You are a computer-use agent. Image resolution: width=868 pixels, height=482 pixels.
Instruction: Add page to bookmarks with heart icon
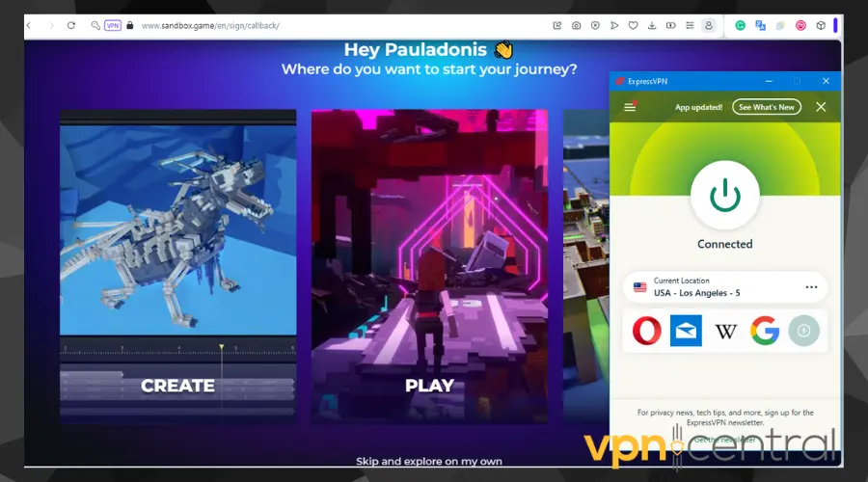click(x=633, y=25)
